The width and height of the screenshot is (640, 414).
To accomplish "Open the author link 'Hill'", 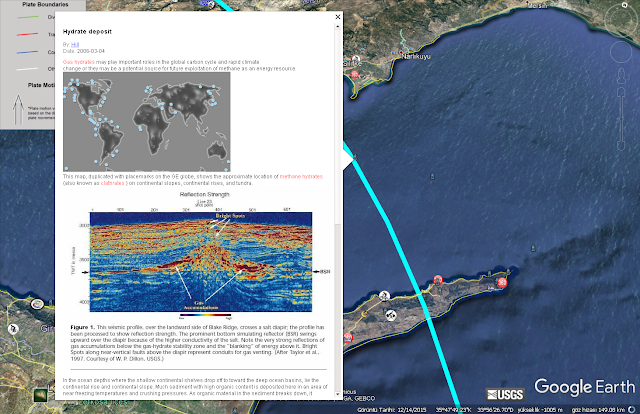I will (x=75, y=45).
